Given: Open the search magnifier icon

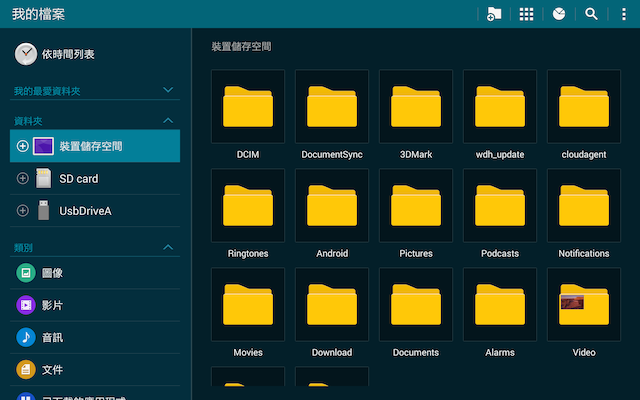Looking at the screenshot, I should [591, 14].
